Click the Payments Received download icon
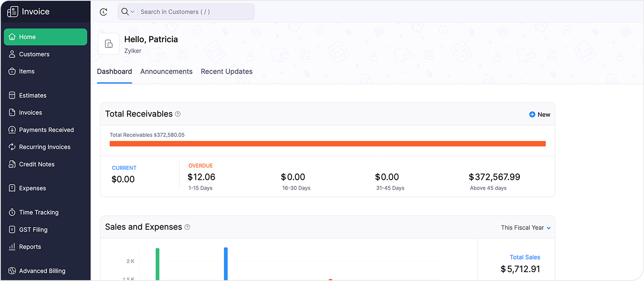Image resolution: width=644 pixels, height=281 pixels. pos(12,130)
